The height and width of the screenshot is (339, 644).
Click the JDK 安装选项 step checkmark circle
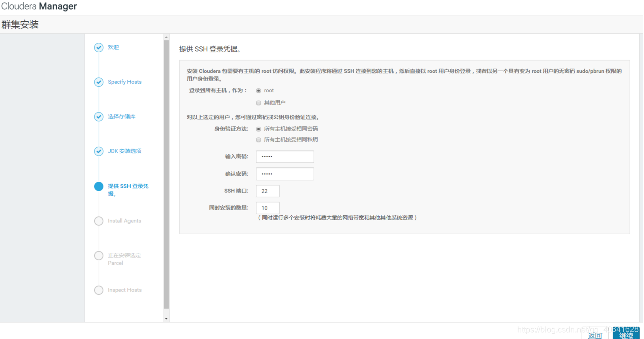(x=99, y=151)
